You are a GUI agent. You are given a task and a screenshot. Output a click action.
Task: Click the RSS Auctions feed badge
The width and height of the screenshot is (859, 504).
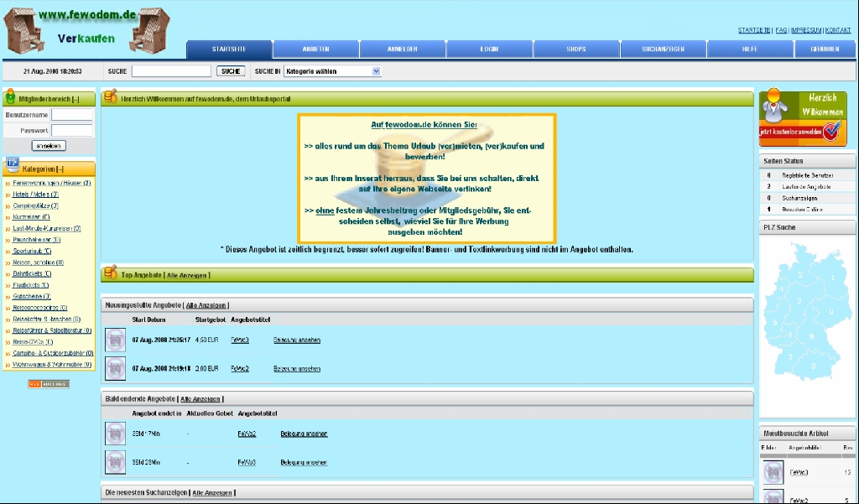49,384
